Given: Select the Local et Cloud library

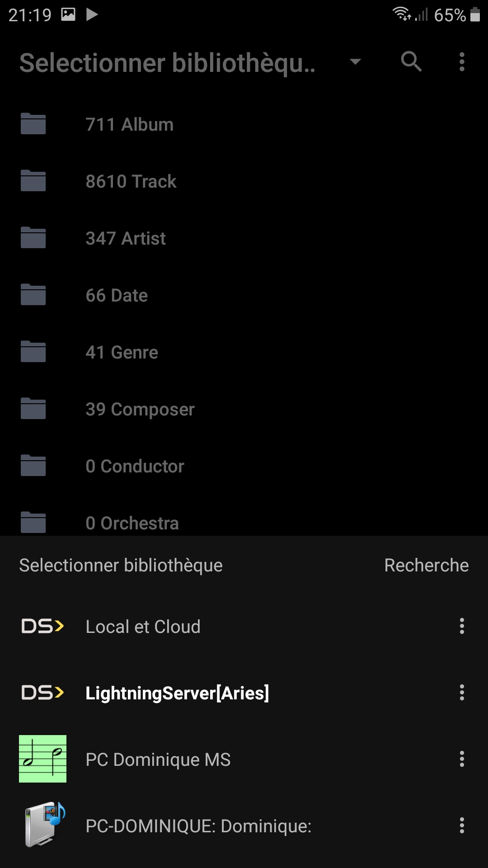Looking at the screenshot, I should (143, 627).
